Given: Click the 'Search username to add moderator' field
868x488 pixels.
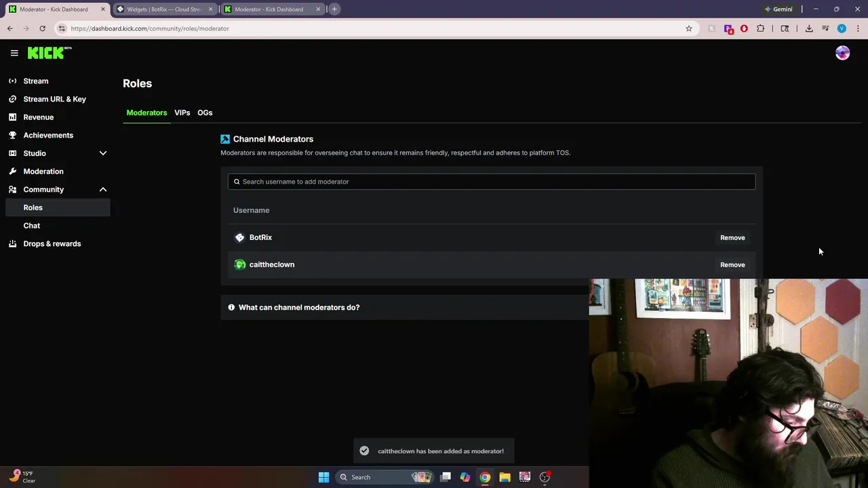Looking at the screenshot, I should click(x=492, y=182).
